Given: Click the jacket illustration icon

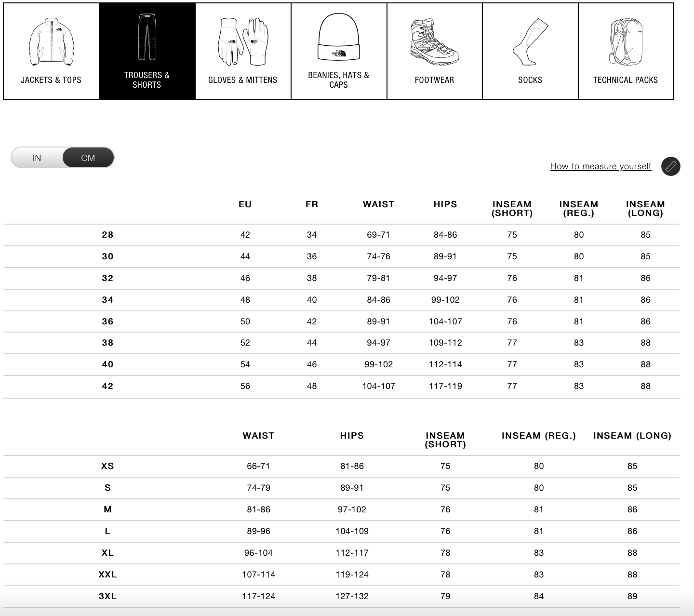Looking at the screenshot, I should 51,42.
